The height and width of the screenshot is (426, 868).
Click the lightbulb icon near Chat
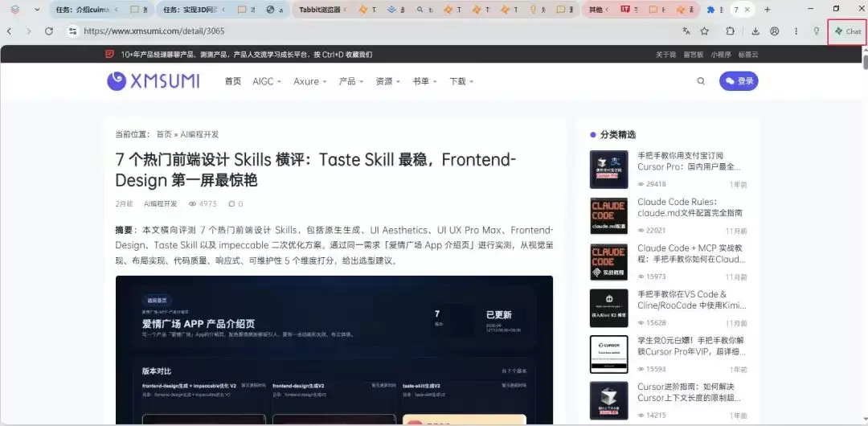816,31
